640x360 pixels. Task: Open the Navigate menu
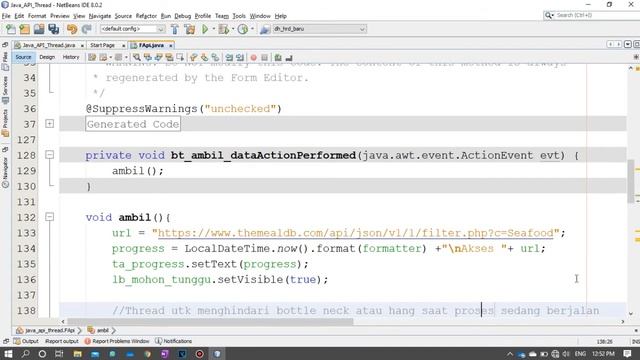coord(100,16)
